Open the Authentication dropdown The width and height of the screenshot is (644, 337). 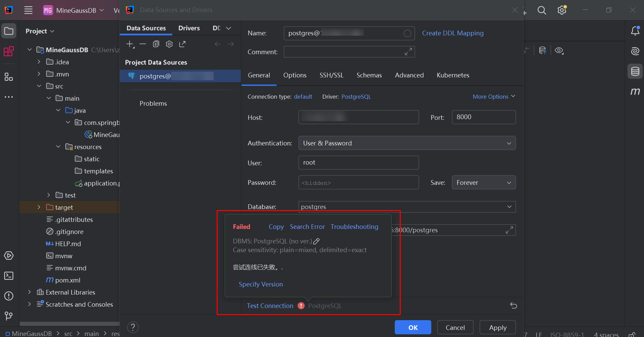coord(407,143)
